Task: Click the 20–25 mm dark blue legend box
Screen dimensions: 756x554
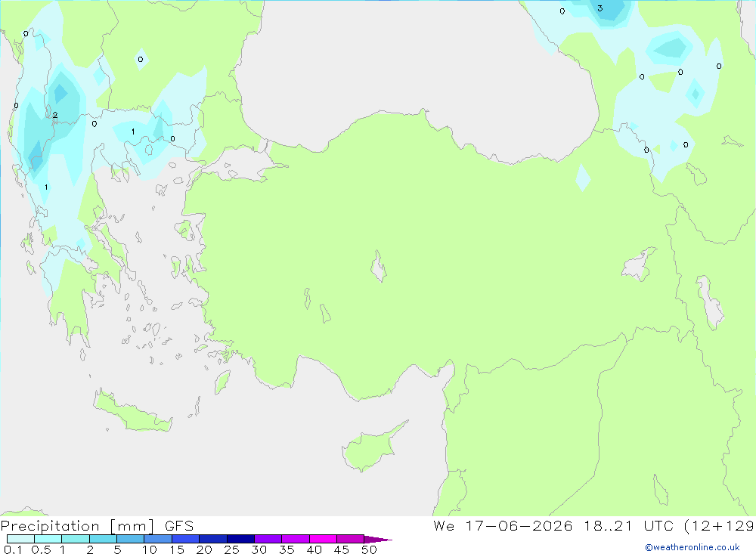Action: (x=212, y=539)
